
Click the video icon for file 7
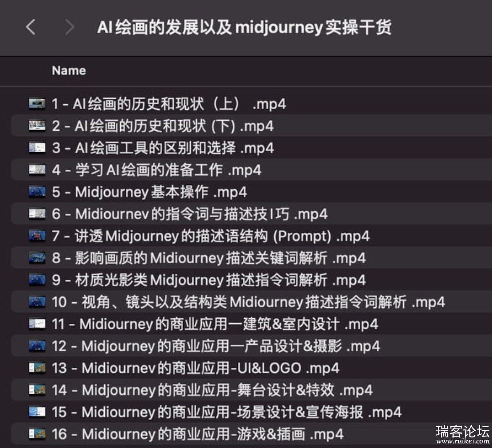[37, 236]
